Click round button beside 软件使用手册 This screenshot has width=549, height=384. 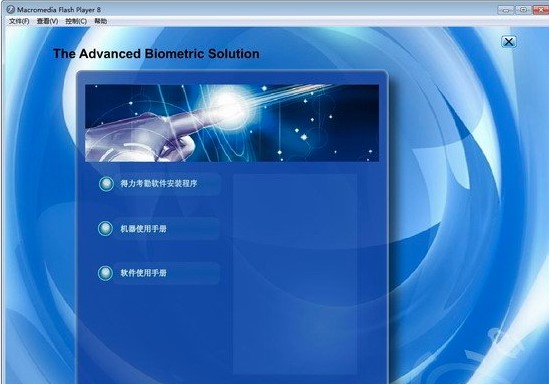pos(105,273)
